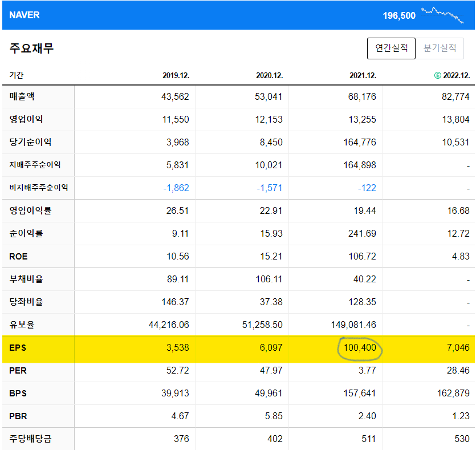Open the price trend sparkline chart

click(x=442, y=15)
